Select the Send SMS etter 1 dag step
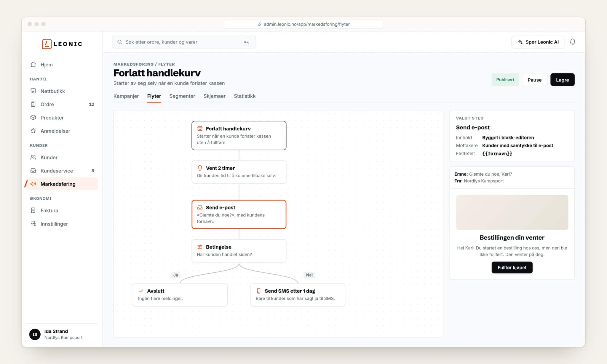Screen dimensions: 607x364 click(298, 295)
